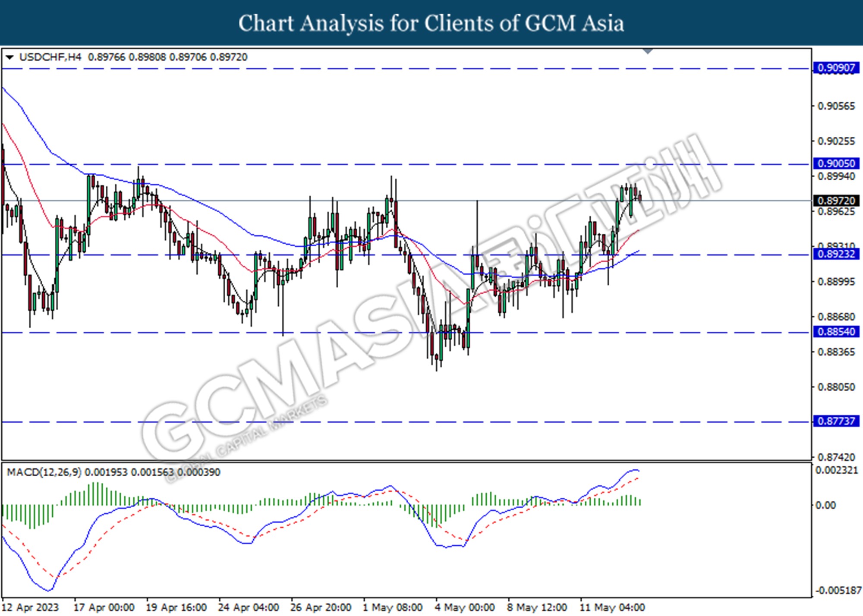Click the MACD scale value -0.005187
This screenshot has height=616, width=863.
point(838,591)
